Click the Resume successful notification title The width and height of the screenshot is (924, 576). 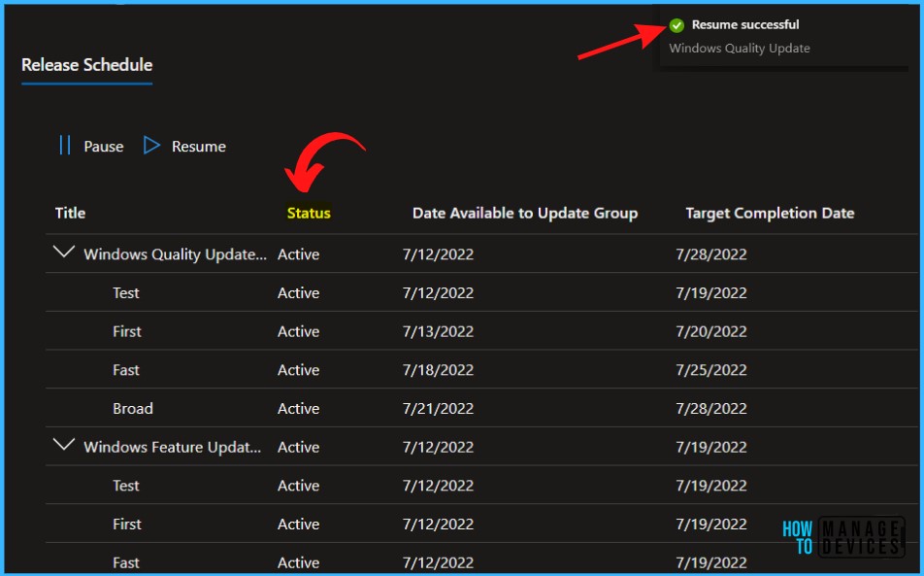pos(745,24)
